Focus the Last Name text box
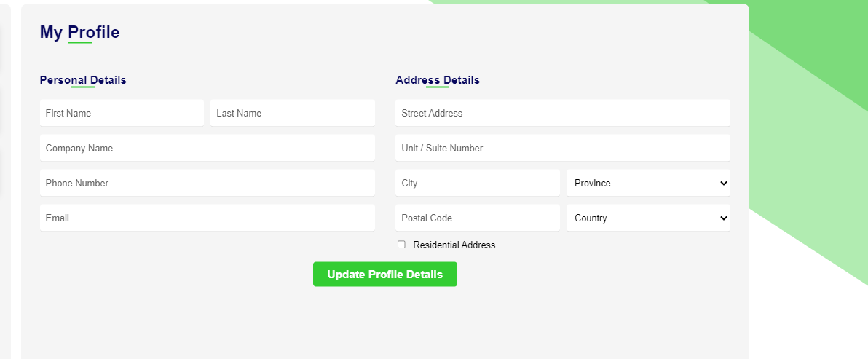The width and height of the screenshot is (868, 359). pos(293,113)
